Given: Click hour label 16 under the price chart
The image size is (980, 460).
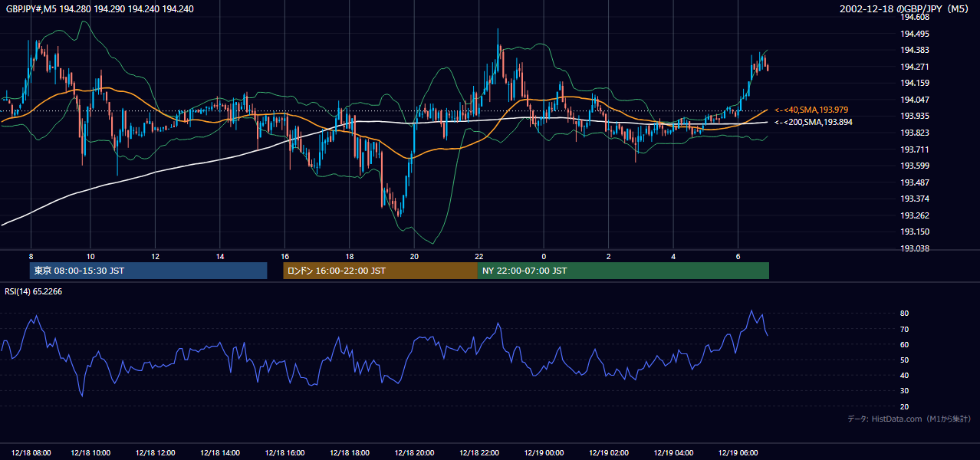Looking at the screenshot, I should 284,256.
